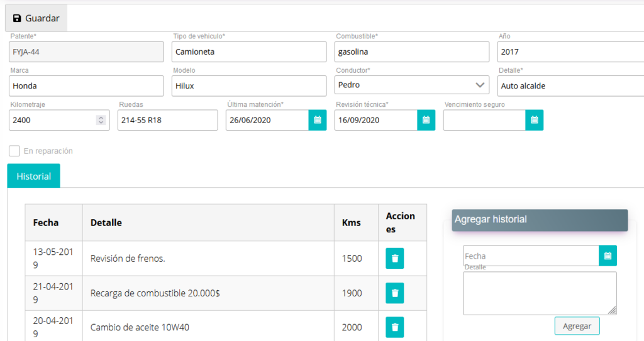This screenshot has height=341, width=644.
Task: Switch to the Historial tab
Action: [34, 176]
